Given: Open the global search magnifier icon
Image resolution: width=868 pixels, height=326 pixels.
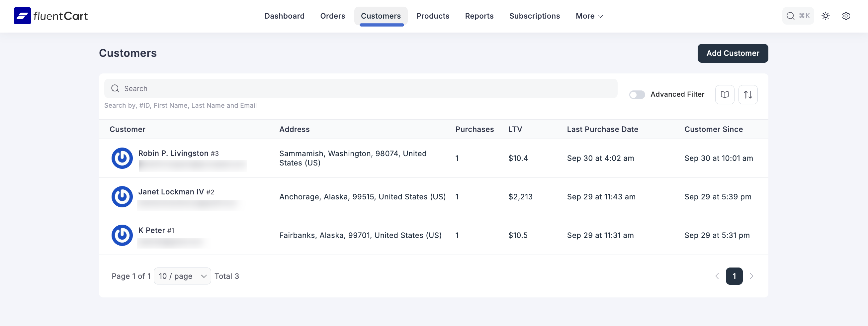Looking at the screenshot, I should 790,16.
